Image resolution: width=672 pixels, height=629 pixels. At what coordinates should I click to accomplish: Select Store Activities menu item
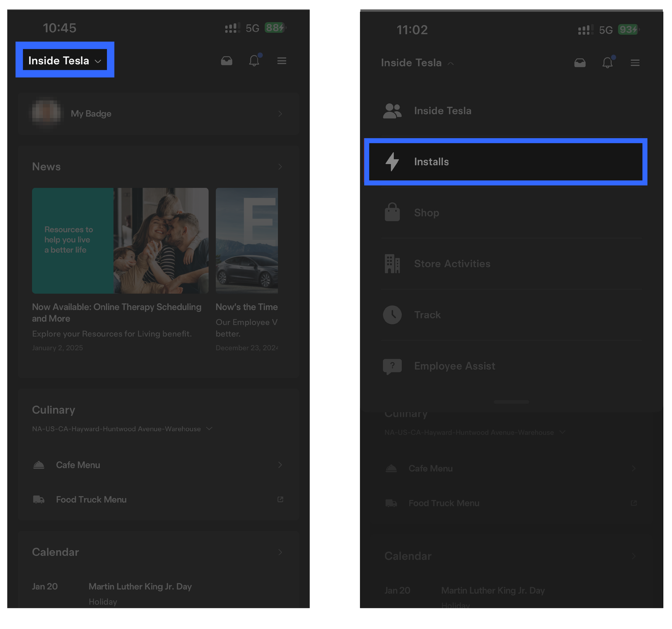[x=511, y=264]
